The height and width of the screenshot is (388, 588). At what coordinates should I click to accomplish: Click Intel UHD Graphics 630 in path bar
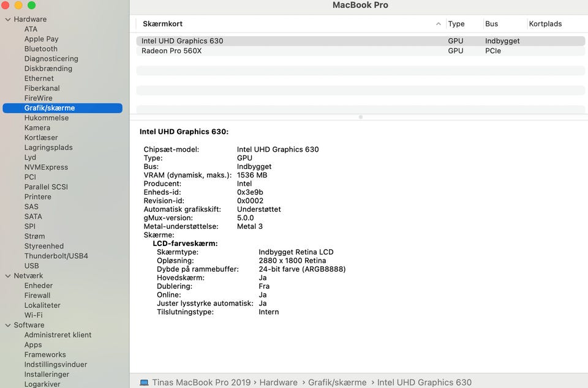point(424,382)
